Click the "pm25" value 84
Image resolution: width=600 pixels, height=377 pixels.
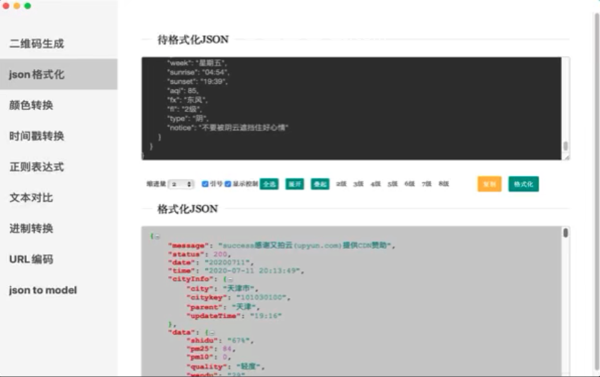point(227,349)
